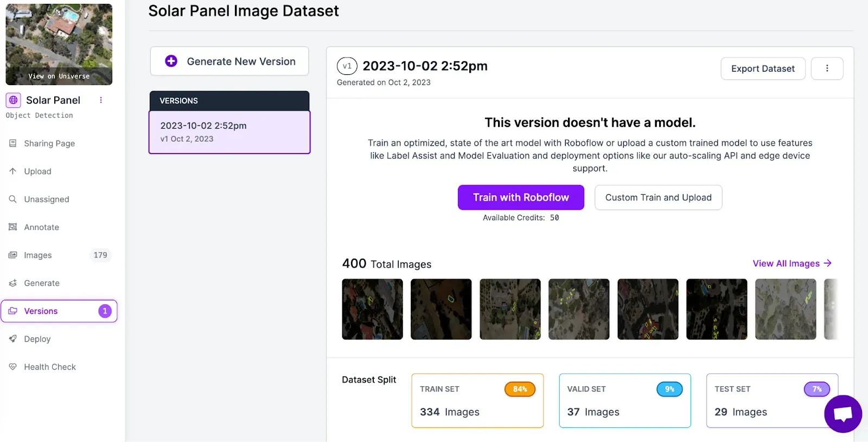Click the 7% test split badge

[817, 389]
